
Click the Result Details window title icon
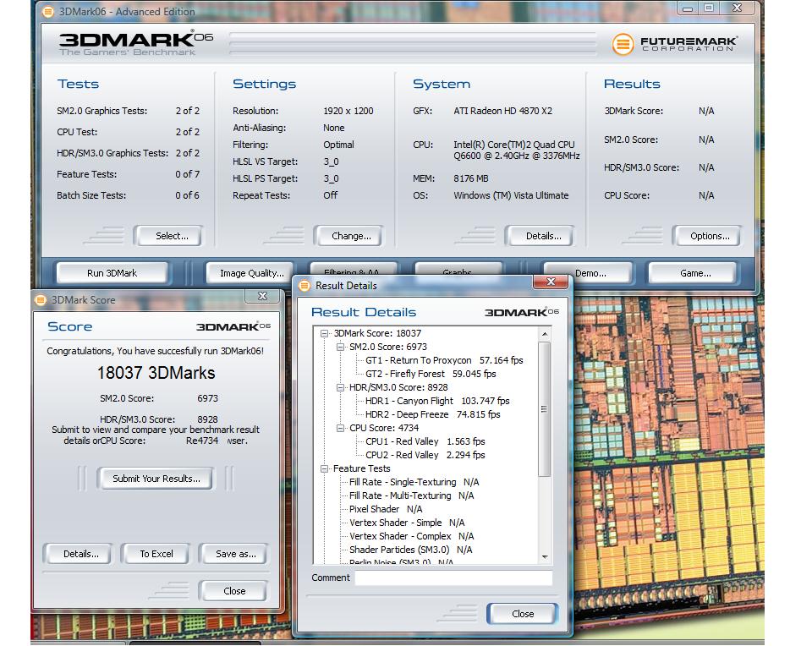pyautogui.click(x=305, y=285)
